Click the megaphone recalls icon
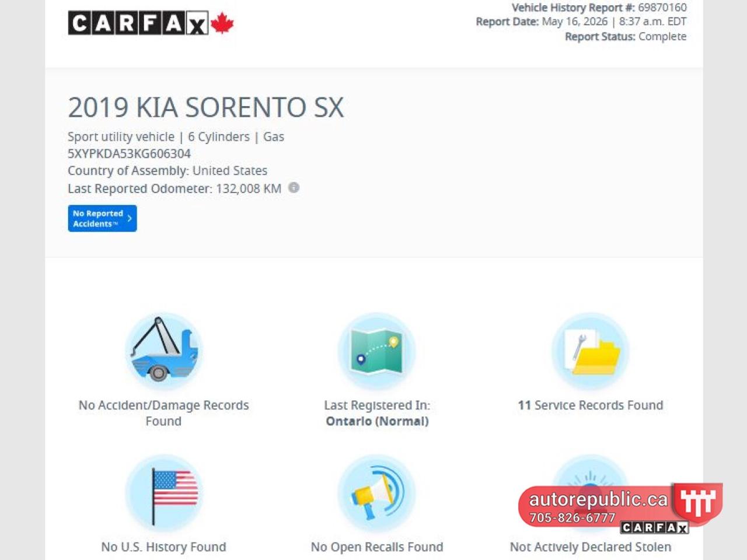The image size is (747, 560). 377,494
